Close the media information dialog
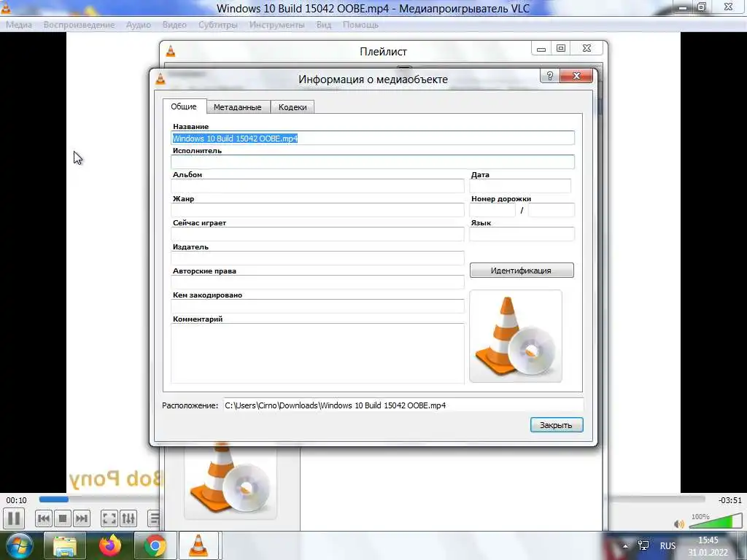The image size is (747, 560). (x=576, y=76)
